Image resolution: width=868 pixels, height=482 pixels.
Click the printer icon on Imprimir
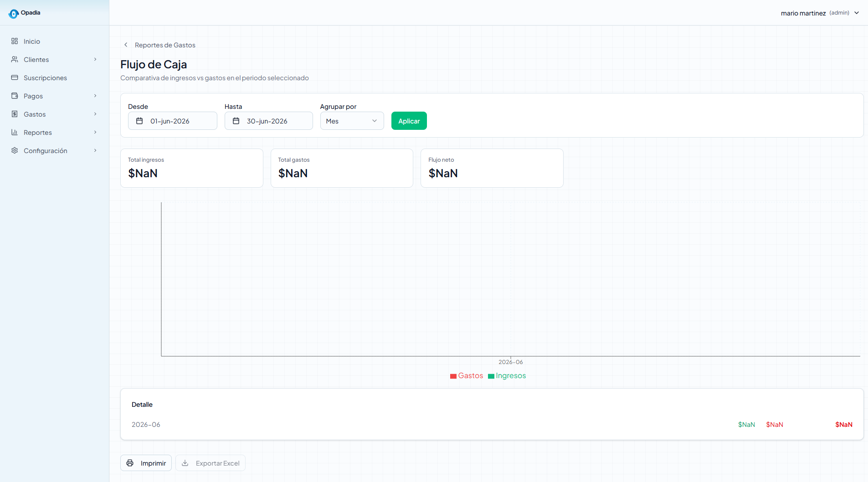(130, 463)
